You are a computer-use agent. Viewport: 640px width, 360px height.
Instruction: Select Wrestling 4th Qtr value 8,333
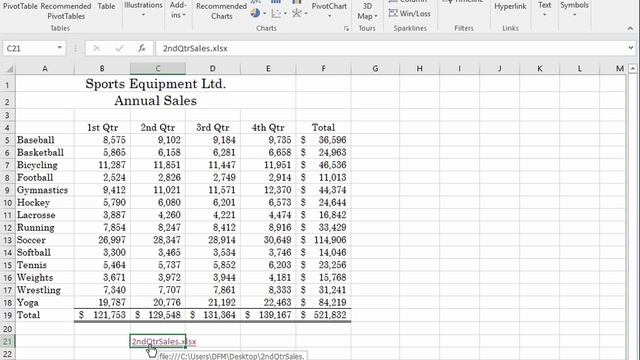268,290
